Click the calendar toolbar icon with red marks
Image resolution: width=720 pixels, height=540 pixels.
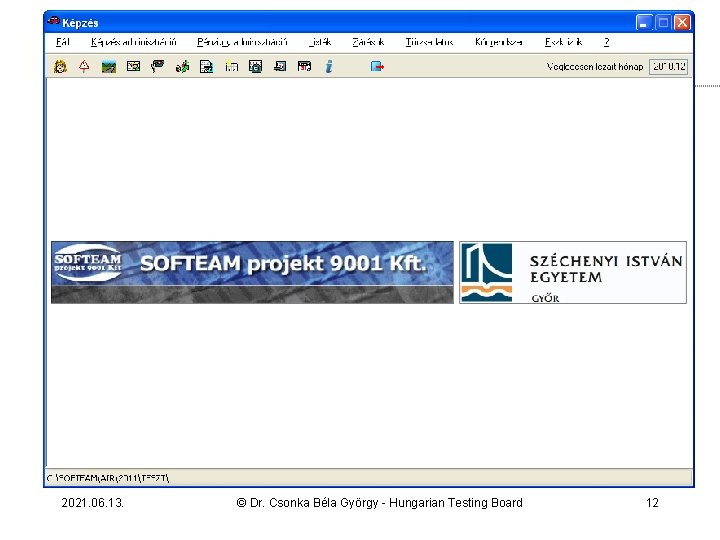304,67
